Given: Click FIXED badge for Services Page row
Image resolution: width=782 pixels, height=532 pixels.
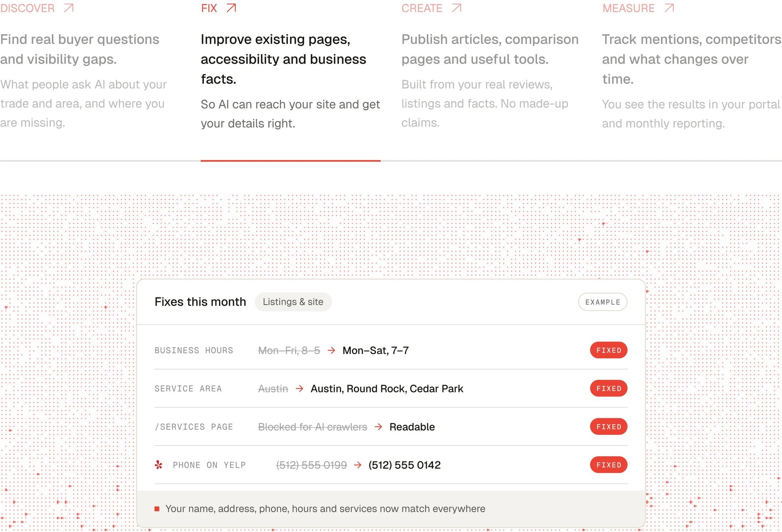Looking at the screenshot, I should tap(608, 427).
